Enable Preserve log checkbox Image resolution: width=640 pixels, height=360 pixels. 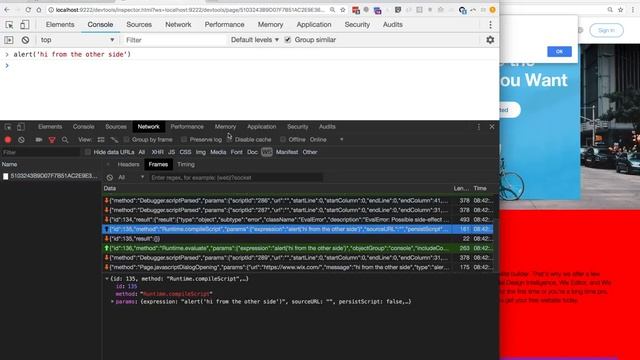[184, 140]
